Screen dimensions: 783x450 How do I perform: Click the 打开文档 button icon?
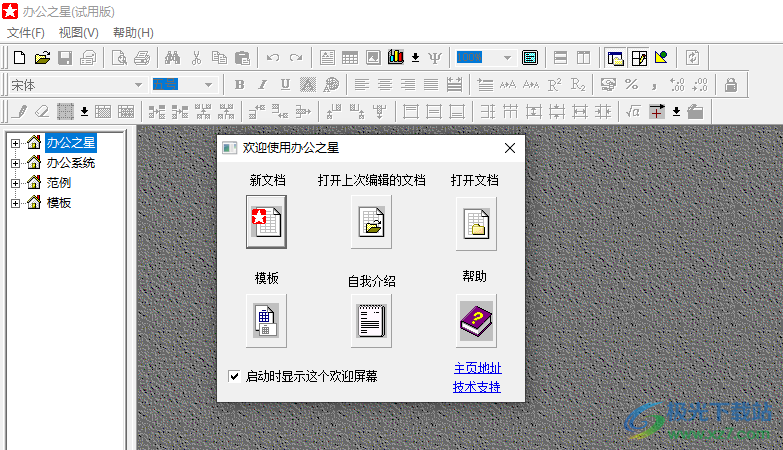(x=476, y=223)
